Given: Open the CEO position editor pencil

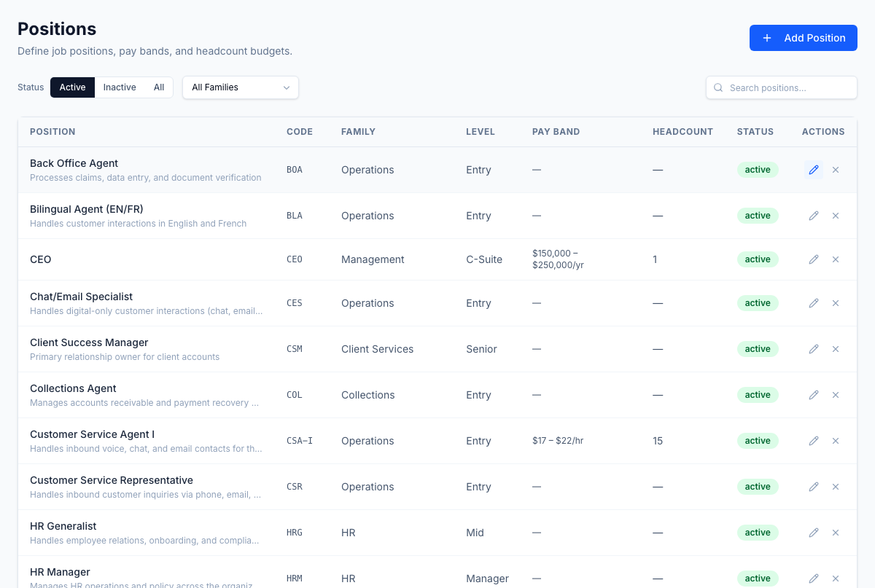Looking at the screenshot, I should (x=814, y=259).
